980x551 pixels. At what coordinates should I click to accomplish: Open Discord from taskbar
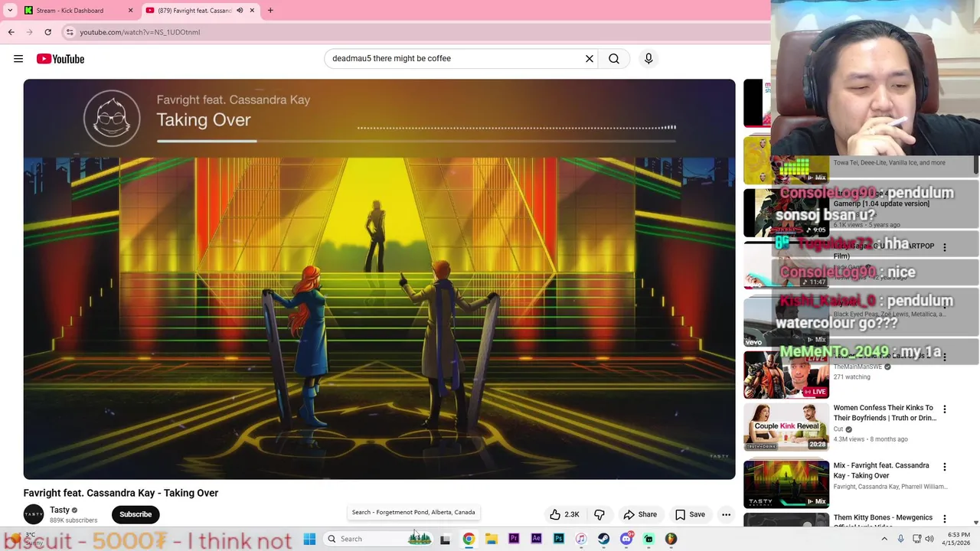click(626, 539)
